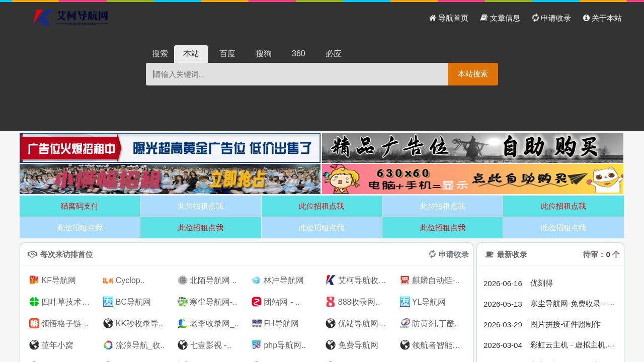The image size is (644, 362).
Task: Open the 猫窝码支付 ad link
Action: pos(80,206)
